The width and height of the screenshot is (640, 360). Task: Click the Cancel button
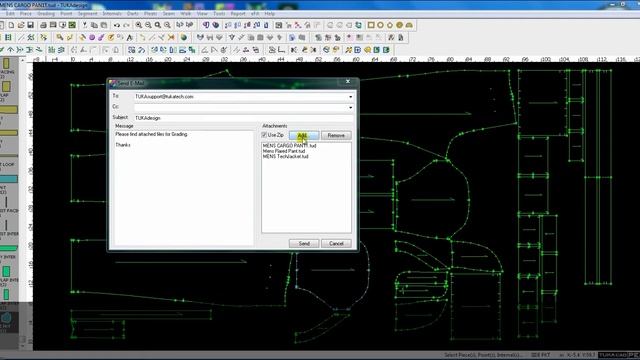click(336, 243)
